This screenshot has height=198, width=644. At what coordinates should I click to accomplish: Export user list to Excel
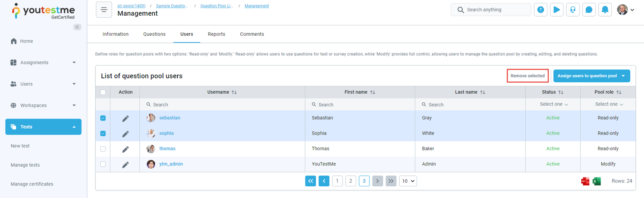597,182
